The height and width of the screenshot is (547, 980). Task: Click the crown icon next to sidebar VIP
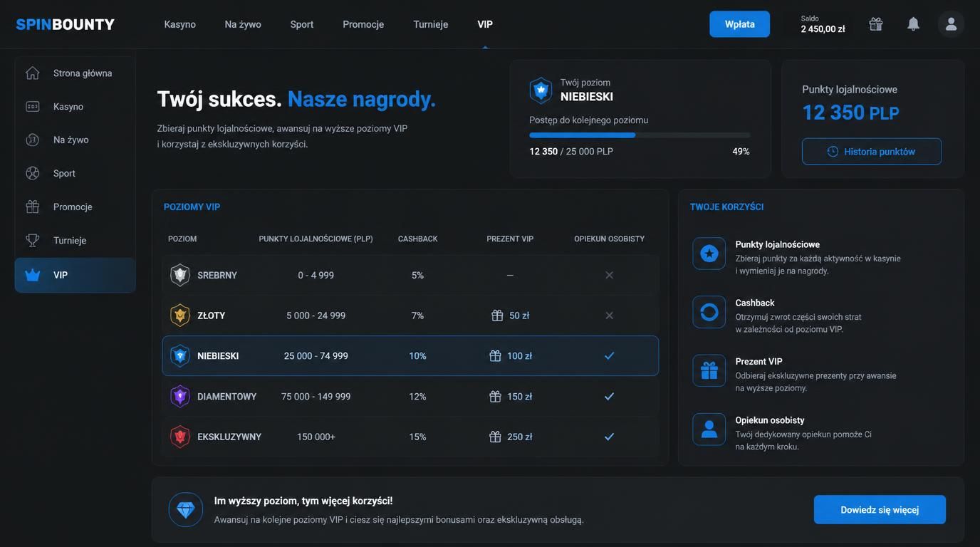33,275
